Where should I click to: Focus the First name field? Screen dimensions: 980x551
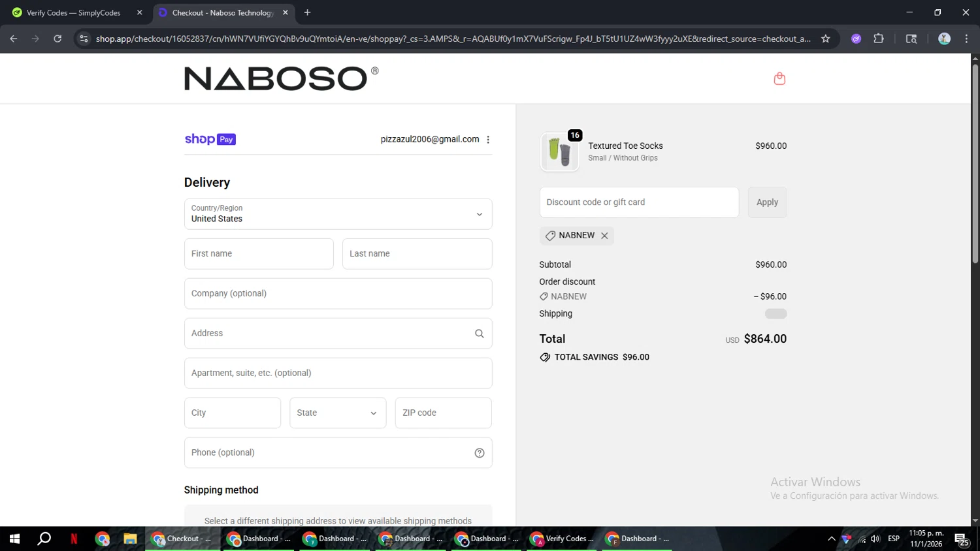click(x=259, y=254)
